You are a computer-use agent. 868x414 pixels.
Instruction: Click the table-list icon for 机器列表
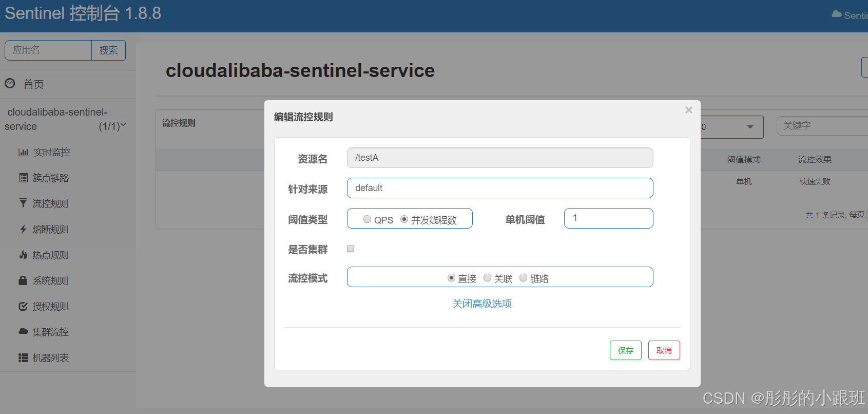(23, 357)
